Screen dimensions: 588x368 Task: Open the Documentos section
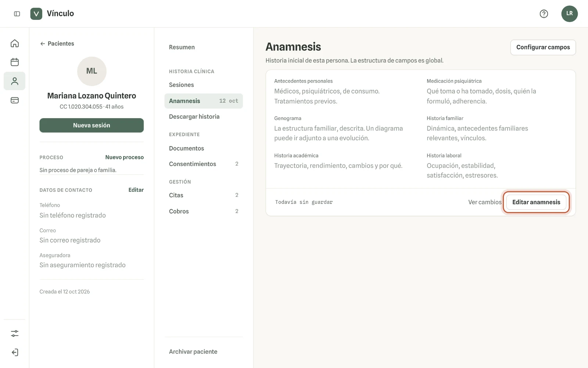pyautogui.click(x=204, y=148)
